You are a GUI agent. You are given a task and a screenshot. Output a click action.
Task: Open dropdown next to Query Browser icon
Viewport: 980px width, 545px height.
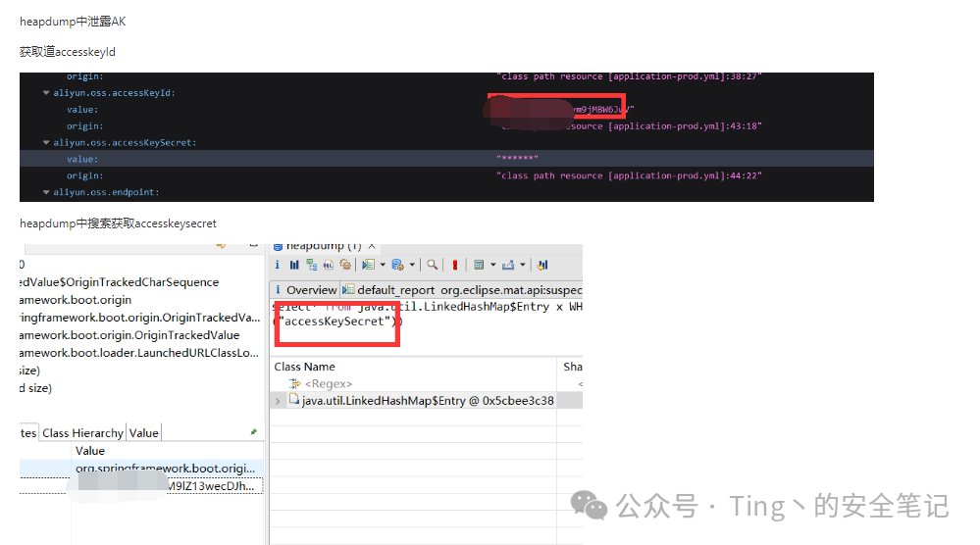412,265
